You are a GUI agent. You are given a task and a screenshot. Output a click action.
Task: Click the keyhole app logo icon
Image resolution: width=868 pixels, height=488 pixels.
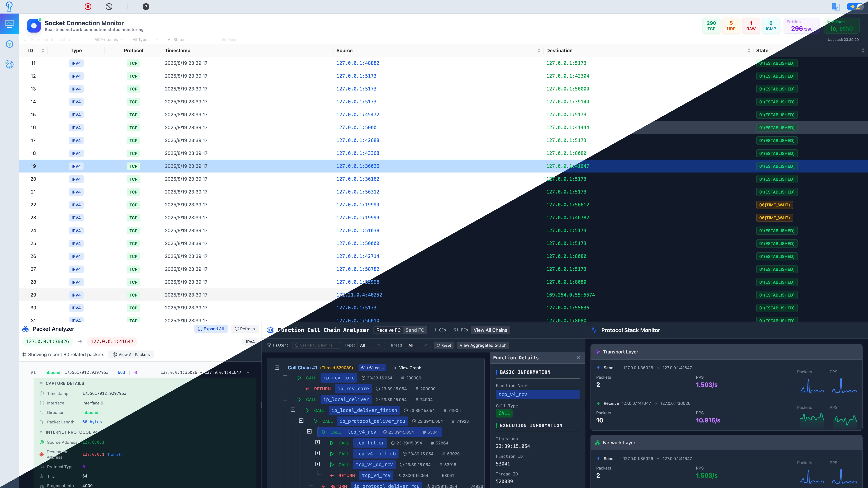coord(9,6)
